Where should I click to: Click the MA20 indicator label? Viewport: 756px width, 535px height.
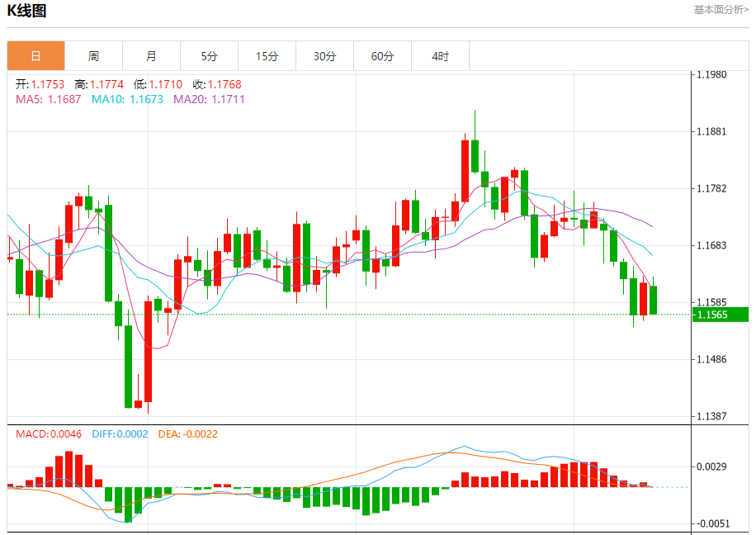(x=209, y=99)
